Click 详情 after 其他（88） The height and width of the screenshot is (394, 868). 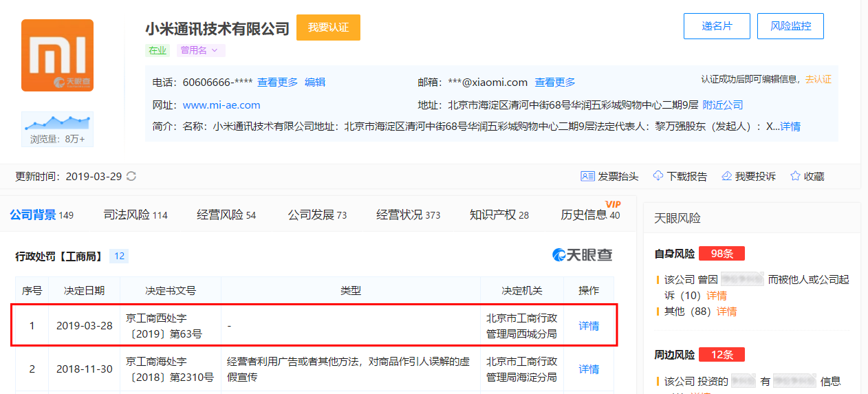pos(726,311)
